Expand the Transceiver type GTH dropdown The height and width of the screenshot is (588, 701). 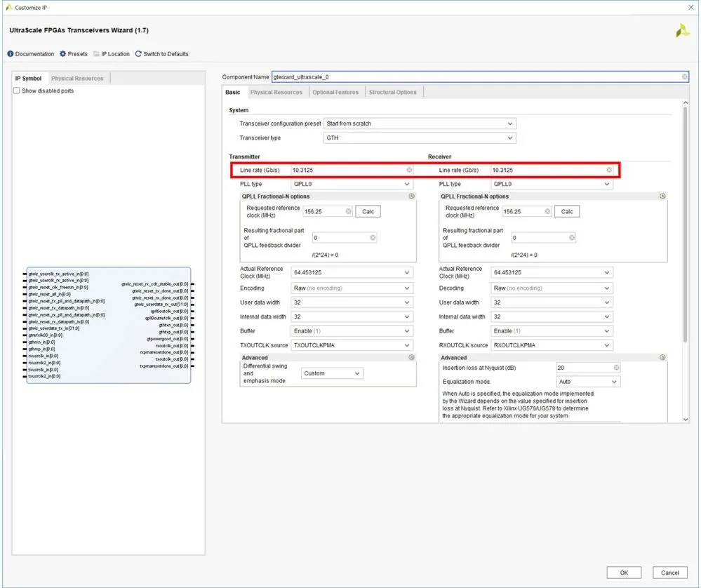(420, 138)
